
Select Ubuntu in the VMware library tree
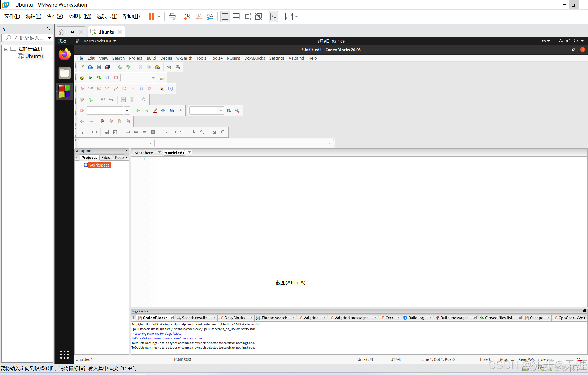[34, 56]
